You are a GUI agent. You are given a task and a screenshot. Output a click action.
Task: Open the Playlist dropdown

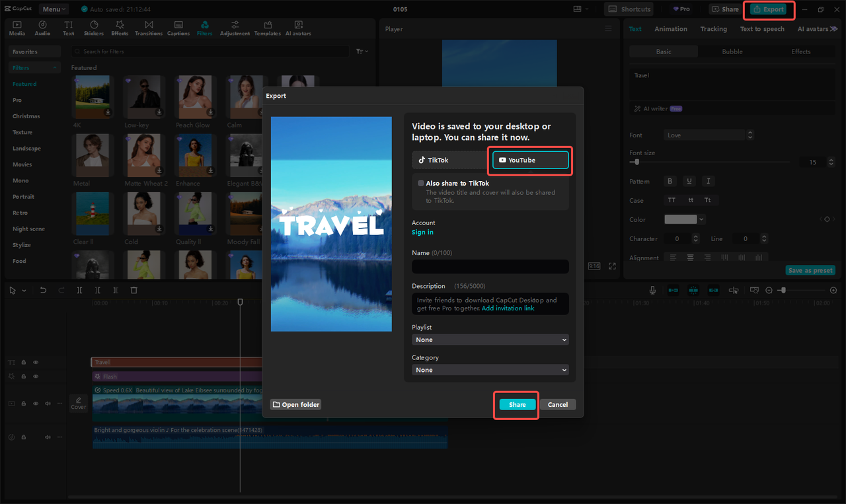(490, 339)
